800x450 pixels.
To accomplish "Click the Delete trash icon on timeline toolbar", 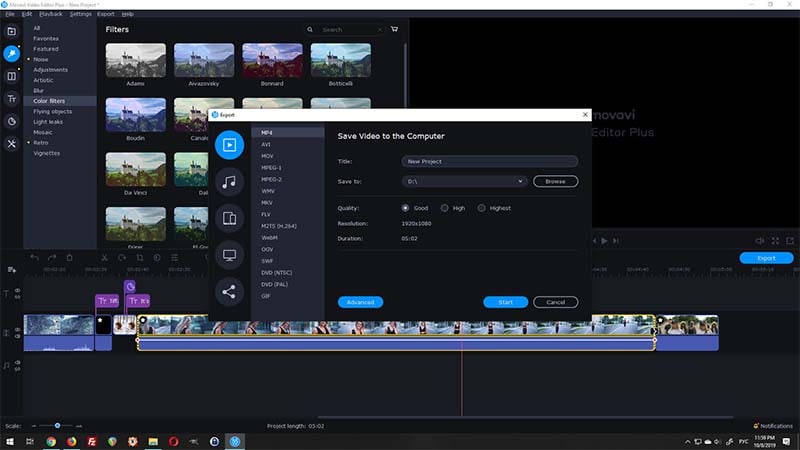I will (69, 258).
